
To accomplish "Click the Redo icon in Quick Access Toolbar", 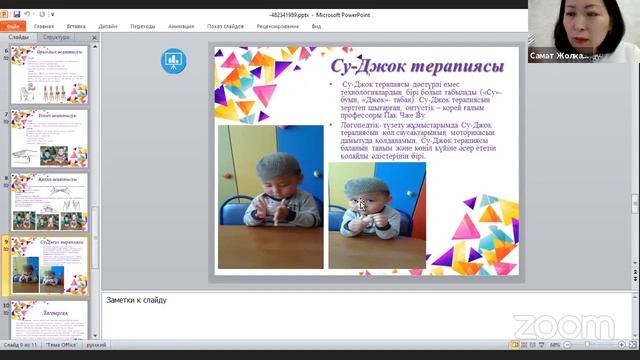I will (42, 14).
